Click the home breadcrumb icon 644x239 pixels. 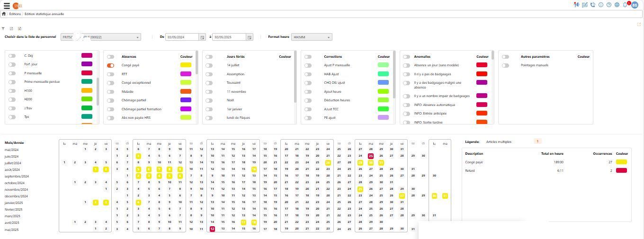click(x=4, y=14)
